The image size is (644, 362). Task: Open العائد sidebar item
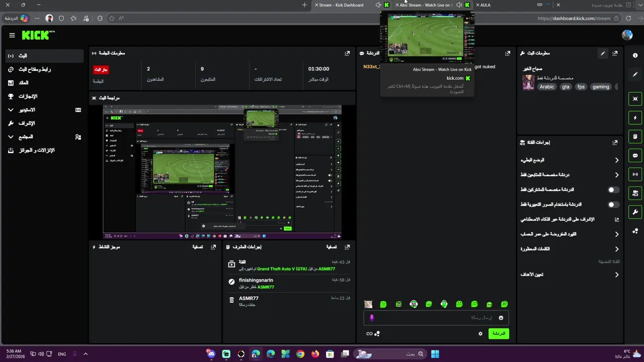click(x=44, y=83)
